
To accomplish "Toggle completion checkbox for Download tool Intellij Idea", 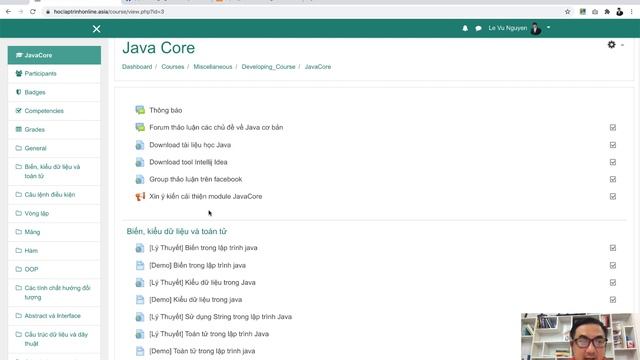I will 613,162.
